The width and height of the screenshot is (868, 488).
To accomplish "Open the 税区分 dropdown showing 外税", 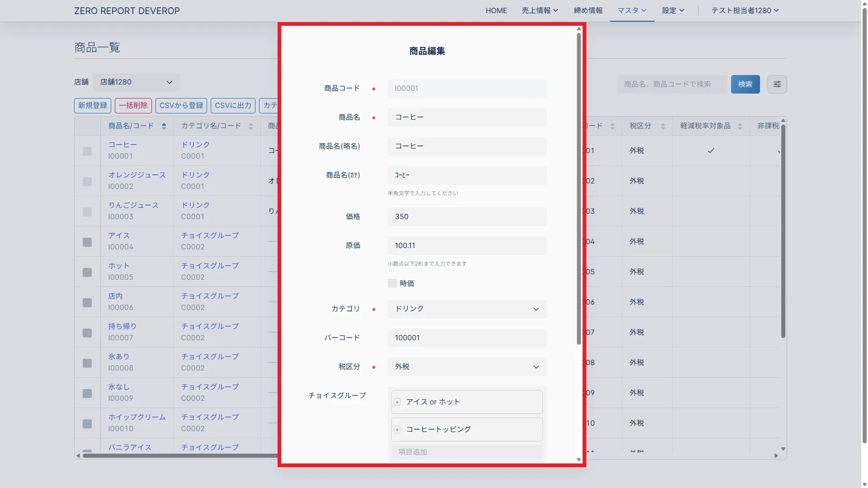I will (x=467, y=367).
